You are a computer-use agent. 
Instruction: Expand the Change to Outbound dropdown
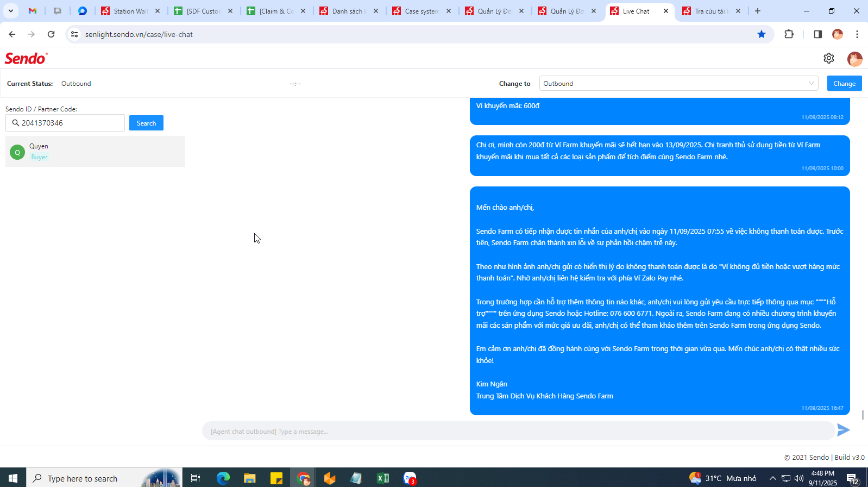678,83
